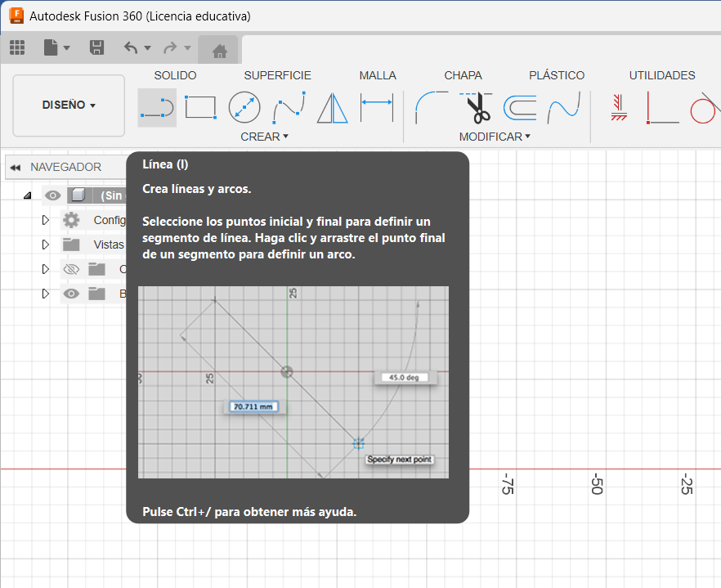Image resolution: width=721 pixels, height=588 pixels.
Task: Switch to the UTILIDADES tab
Action: [x=662, y=75]
